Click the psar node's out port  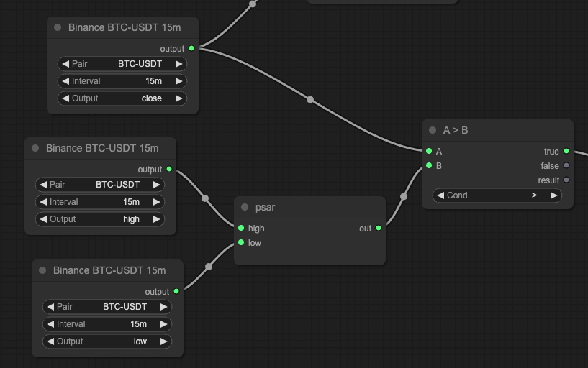[x=379, y=228]
